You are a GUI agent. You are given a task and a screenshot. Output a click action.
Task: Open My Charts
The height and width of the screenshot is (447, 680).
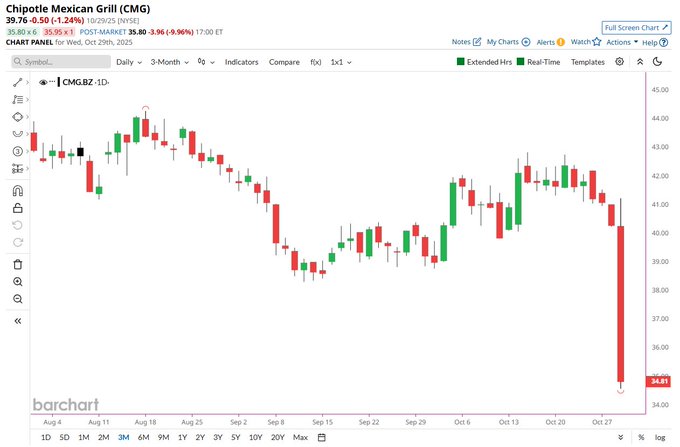coord(508,42)
